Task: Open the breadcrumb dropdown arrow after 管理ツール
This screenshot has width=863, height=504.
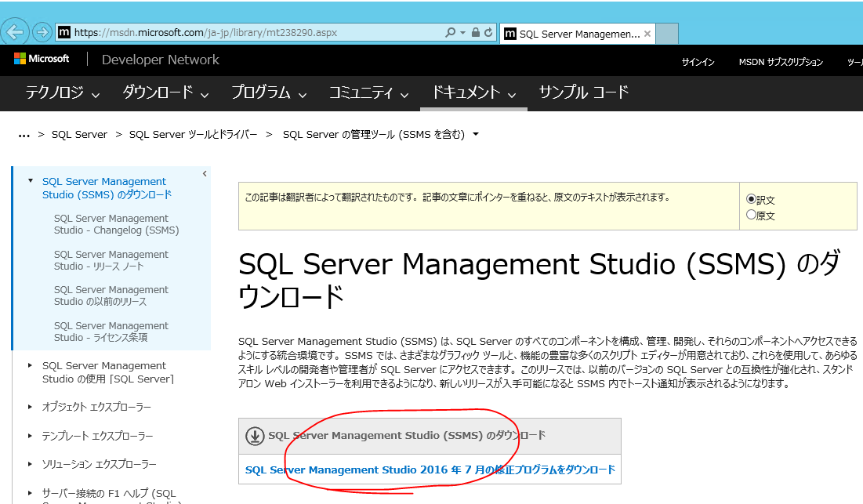Action: tap(476, 134)
